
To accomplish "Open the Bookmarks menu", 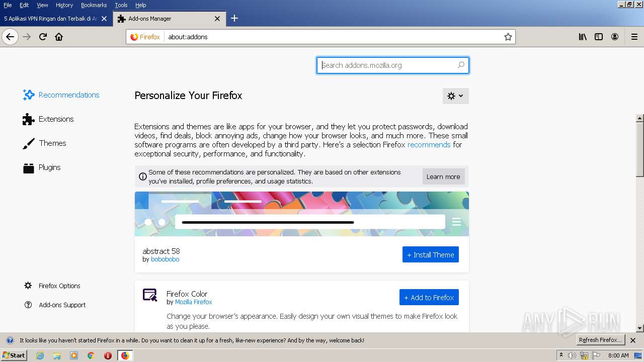I will coord(94,5).
